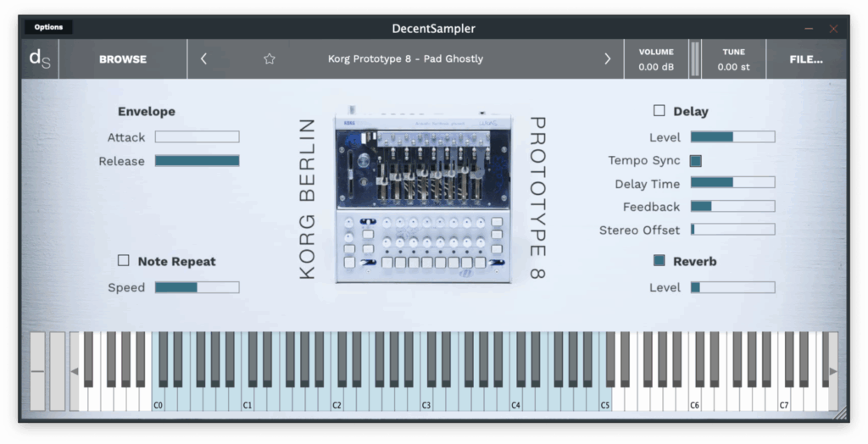Click the Delay Feedback slider
Screen dimensions: 868x444
point(732,207)
